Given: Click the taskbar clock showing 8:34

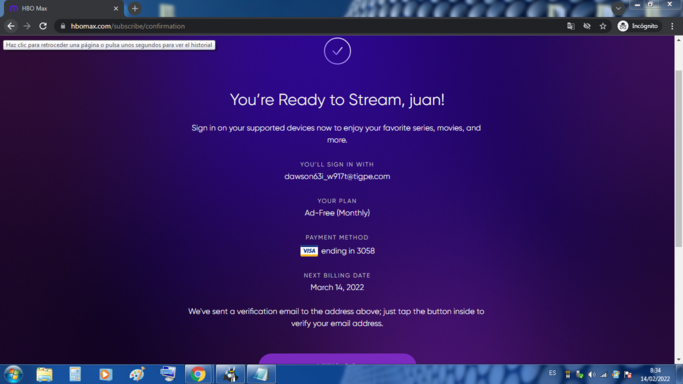Looking at the screenshot, I should [x=655, y=374].
